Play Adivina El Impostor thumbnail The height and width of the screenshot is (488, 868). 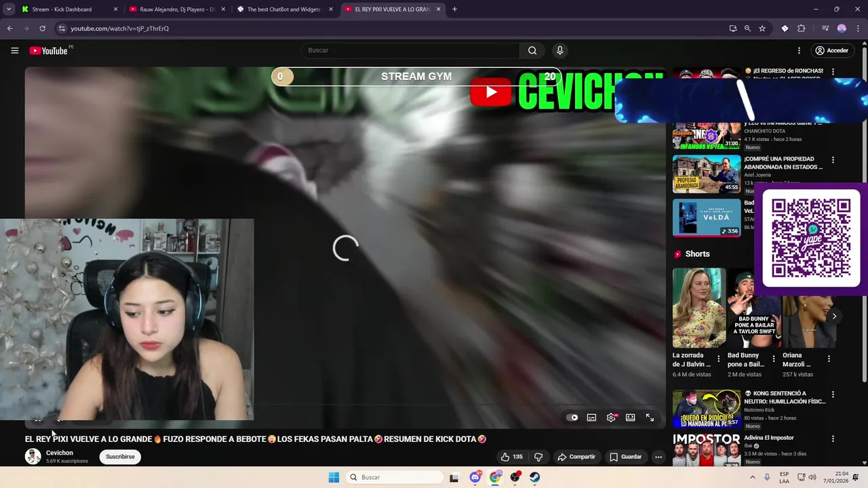click(707, 450)
